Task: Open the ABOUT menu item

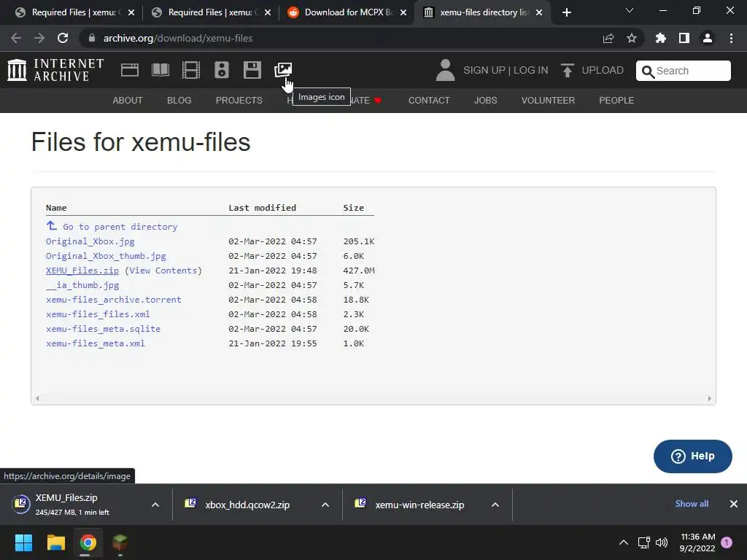Action: (x=128, y=101)
